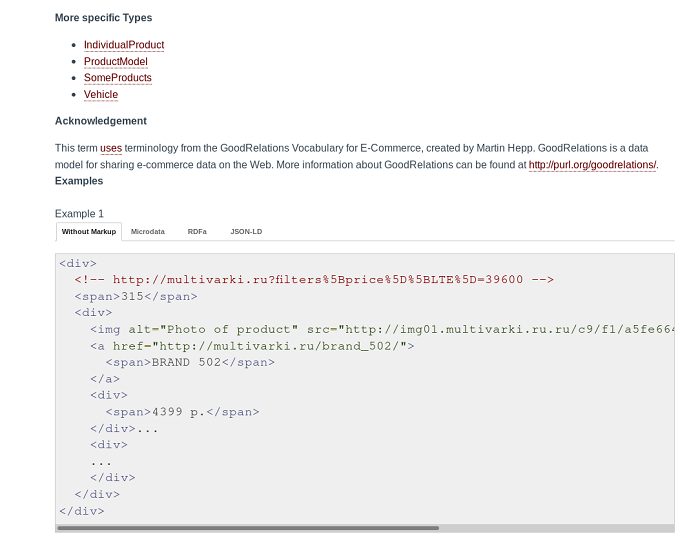Show the RDFa example tab
The image size is (700, 543).
click(x=197, y=232)
